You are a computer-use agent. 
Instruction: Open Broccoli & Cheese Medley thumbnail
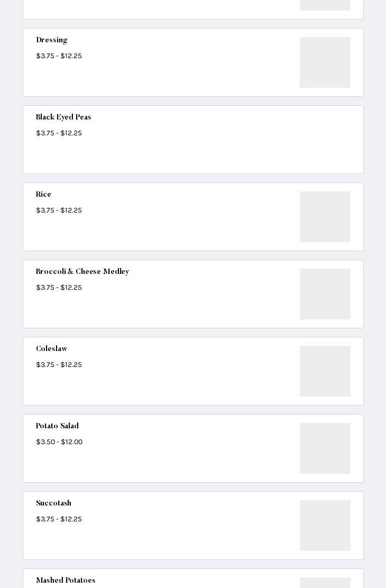325,294
